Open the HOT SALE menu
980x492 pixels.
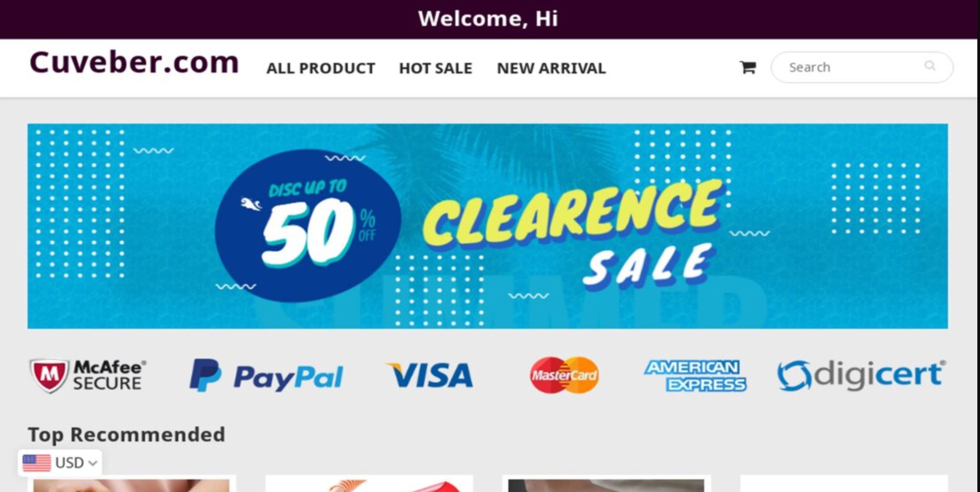(435, 68)
